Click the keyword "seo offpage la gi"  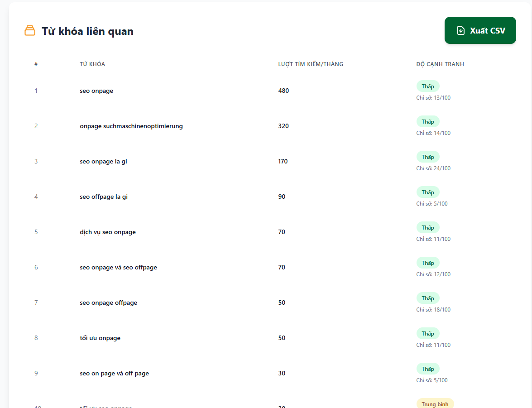pyautogui.click(x=104, y=197)
